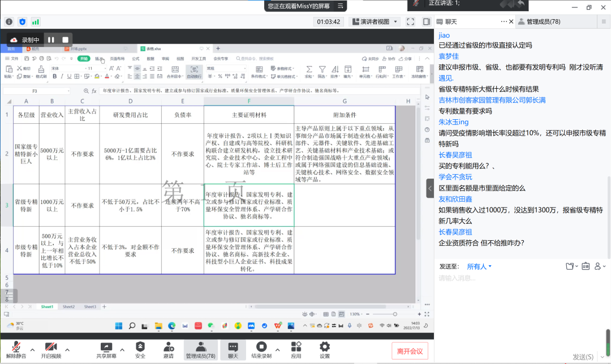This screenshot has width=611, height=364.
Task: Collapse the right side panel handle
Action: coord(430,188)
